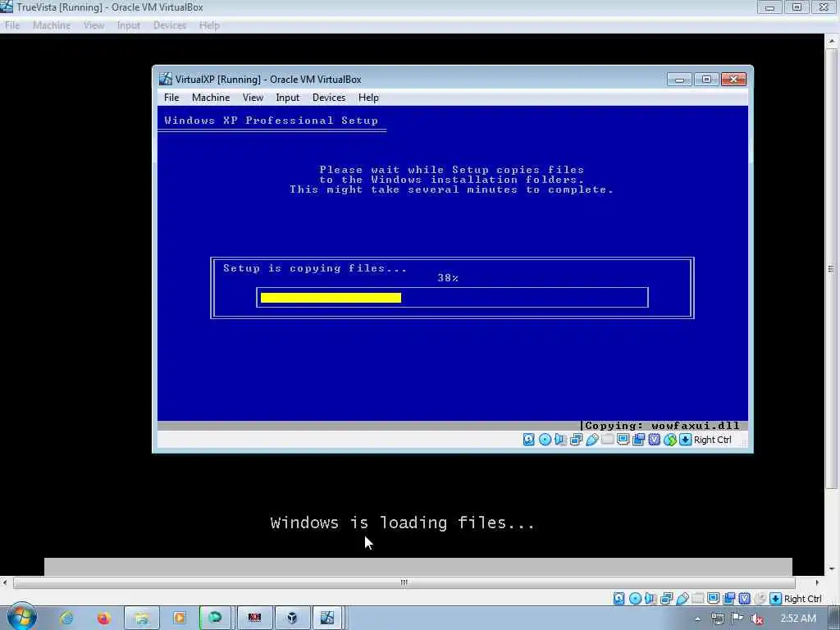840x630 pixels.
Task: Click keyboard capture arrow icon in TrueVista
Action: point(776,598)
